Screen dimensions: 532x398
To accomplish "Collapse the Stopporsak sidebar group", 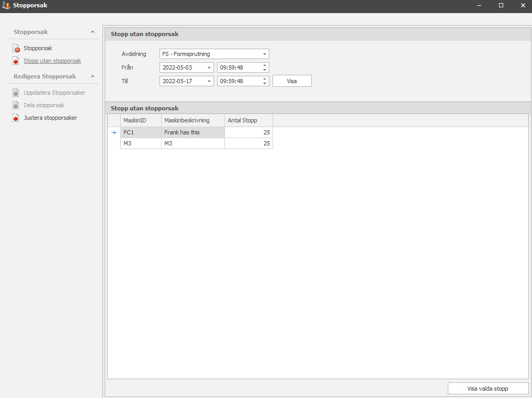I will tap(92, 32).
